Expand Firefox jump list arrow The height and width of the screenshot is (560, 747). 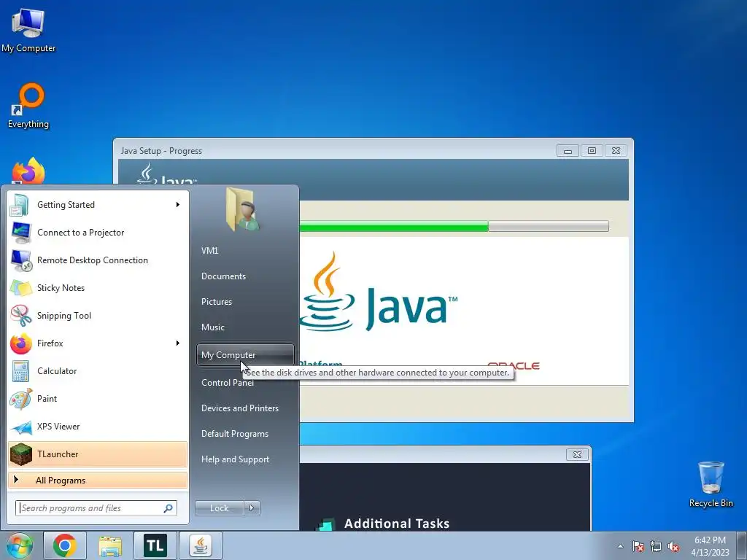click(178, 343)
